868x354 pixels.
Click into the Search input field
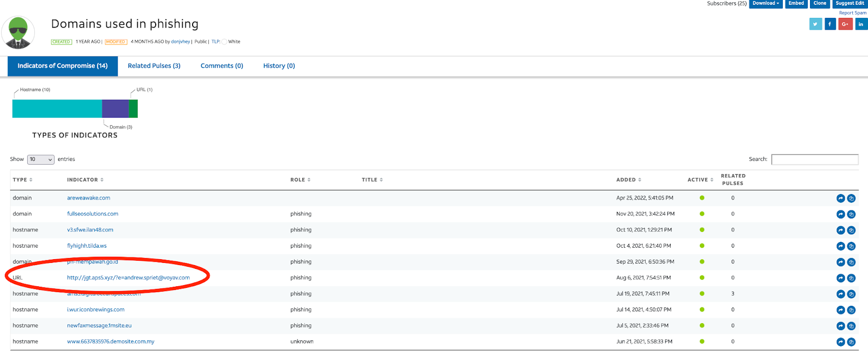click(x=815, y=159)
